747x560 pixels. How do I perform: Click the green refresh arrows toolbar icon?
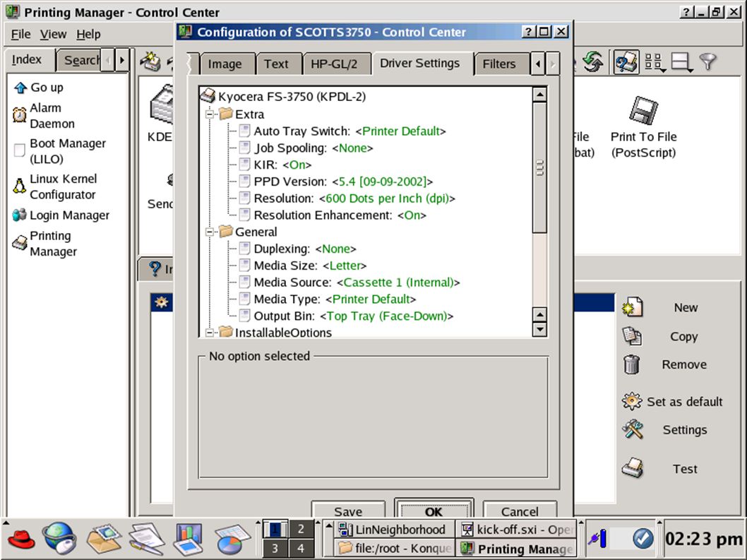click(593, 62)
